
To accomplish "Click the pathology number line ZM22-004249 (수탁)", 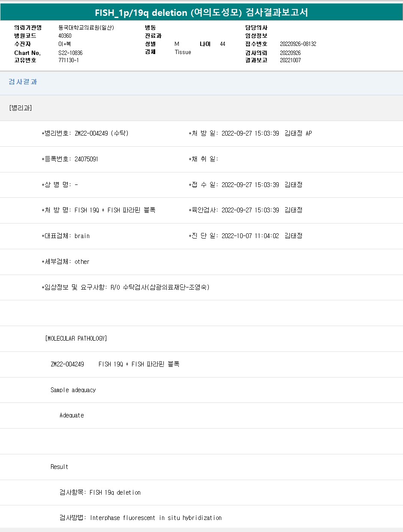I will 85,133.
